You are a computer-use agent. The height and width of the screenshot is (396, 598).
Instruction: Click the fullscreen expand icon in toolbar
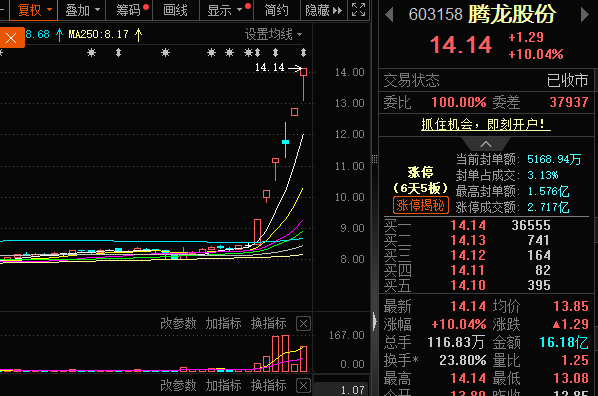click(x=358, y=10)
